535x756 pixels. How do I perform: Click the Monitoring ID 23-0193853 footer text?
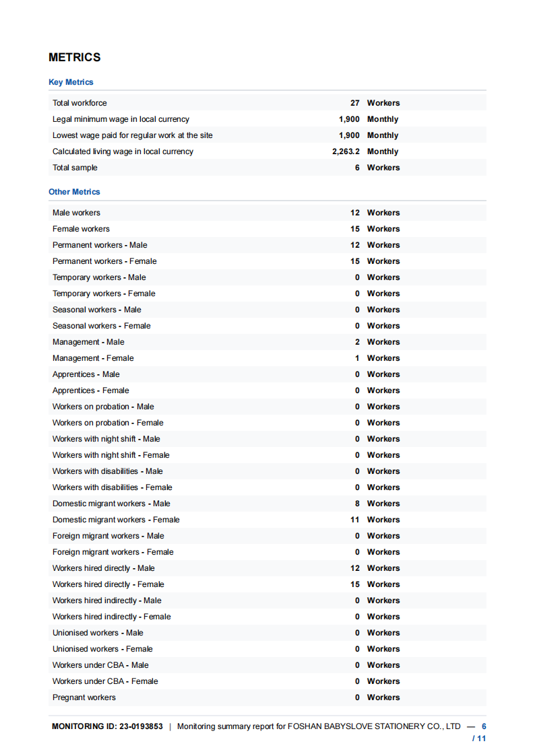(x=107, y=726)
